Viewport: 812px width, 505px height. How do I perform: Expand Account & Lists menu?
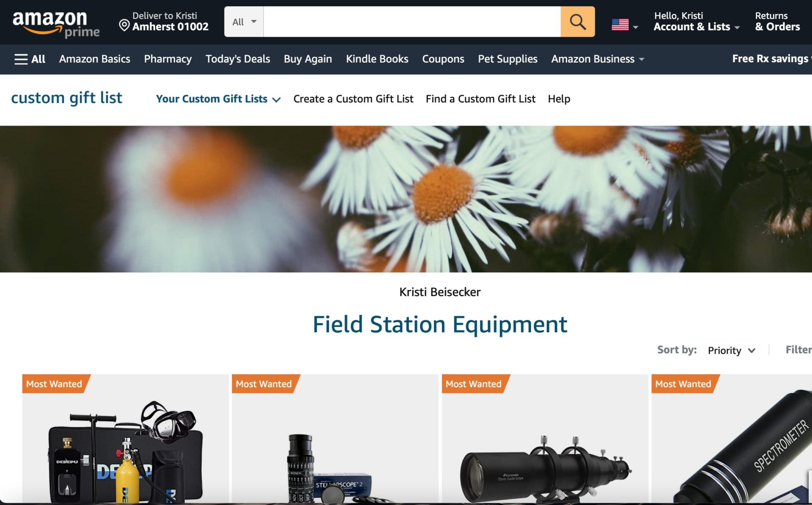[696, 22]
